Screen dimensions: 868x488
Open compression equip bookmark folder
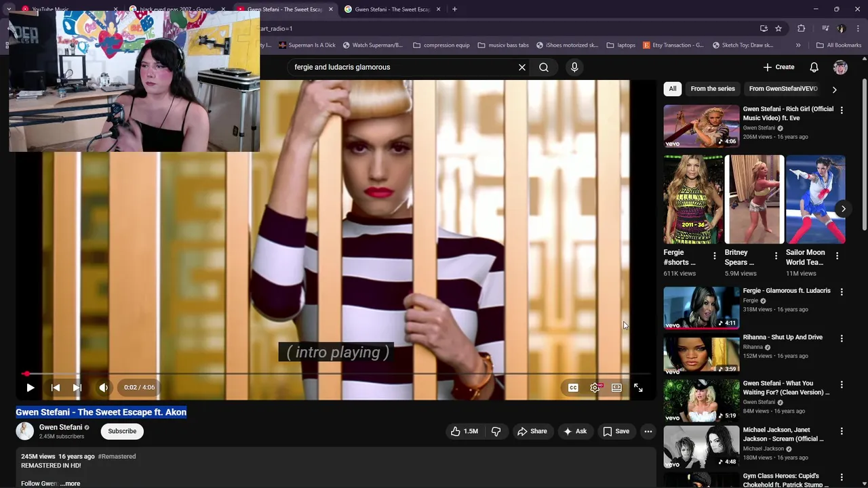point(441,45)
